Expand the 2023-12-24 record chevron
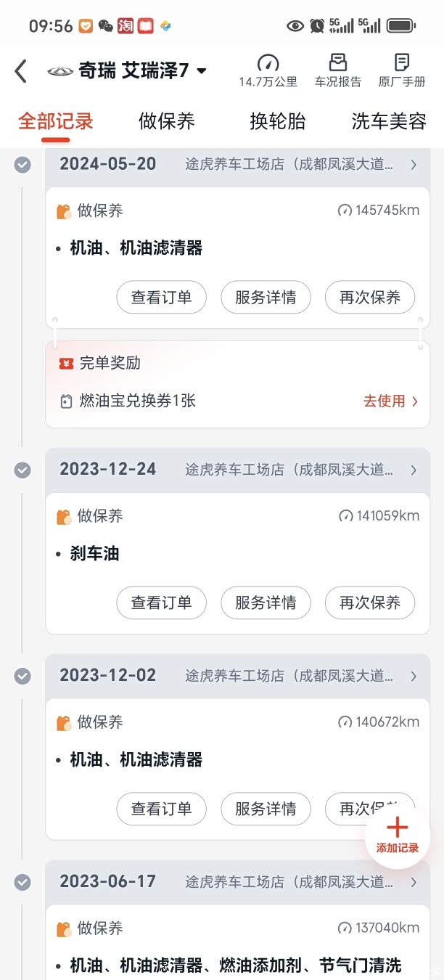 click(x=414, y=470)
